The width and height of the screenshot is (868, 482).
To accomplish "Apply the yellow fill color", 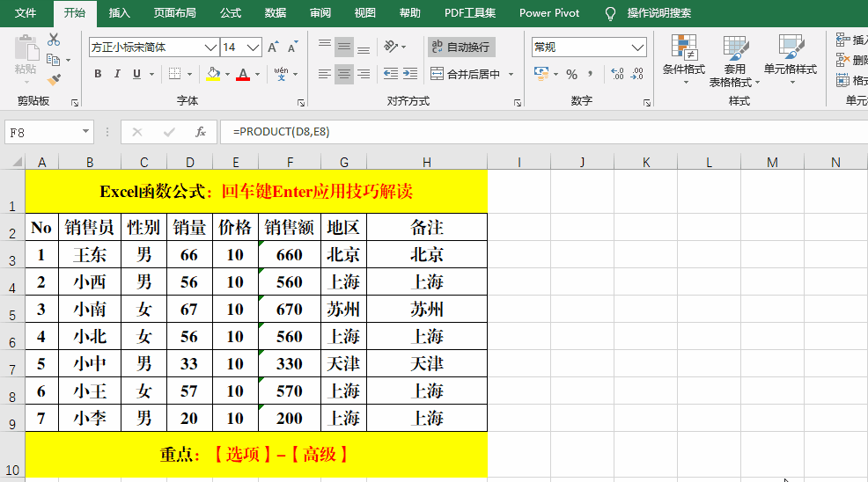I will 213,74.
